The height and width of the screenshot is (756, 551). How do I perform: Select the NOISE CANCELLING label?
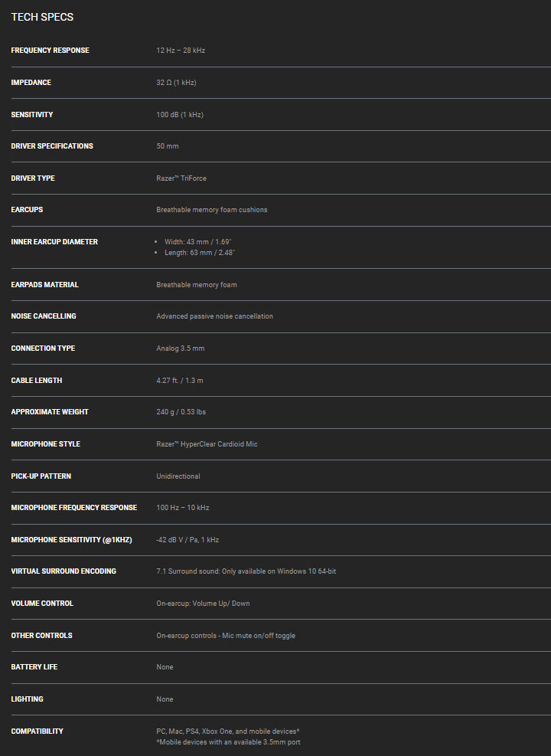click(44, 316)
